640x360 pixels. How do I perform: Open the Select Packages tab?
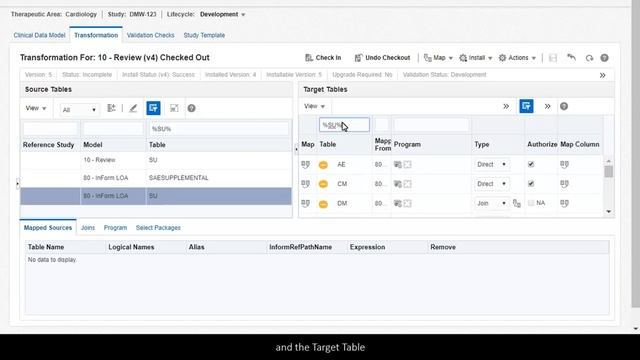[x=158, y=228]
